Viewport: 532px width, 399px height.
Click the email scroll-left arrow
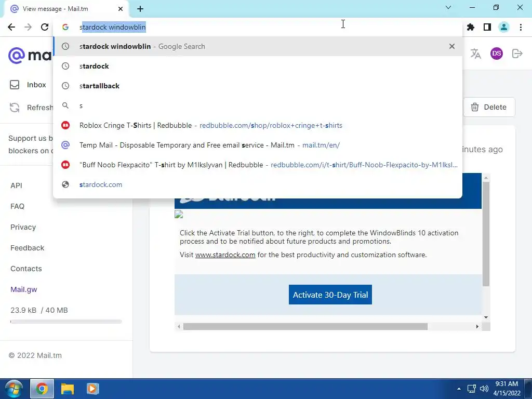pos(179,326)
